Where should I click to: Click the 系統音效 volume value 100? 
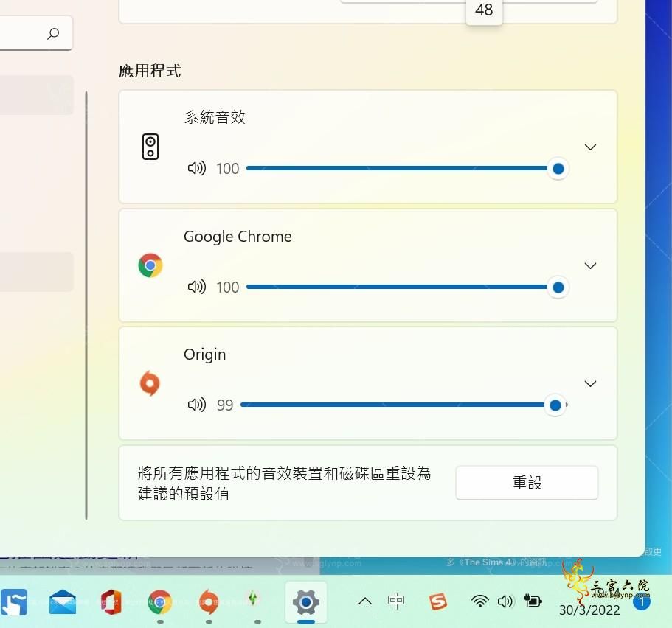tap(228, 169)
